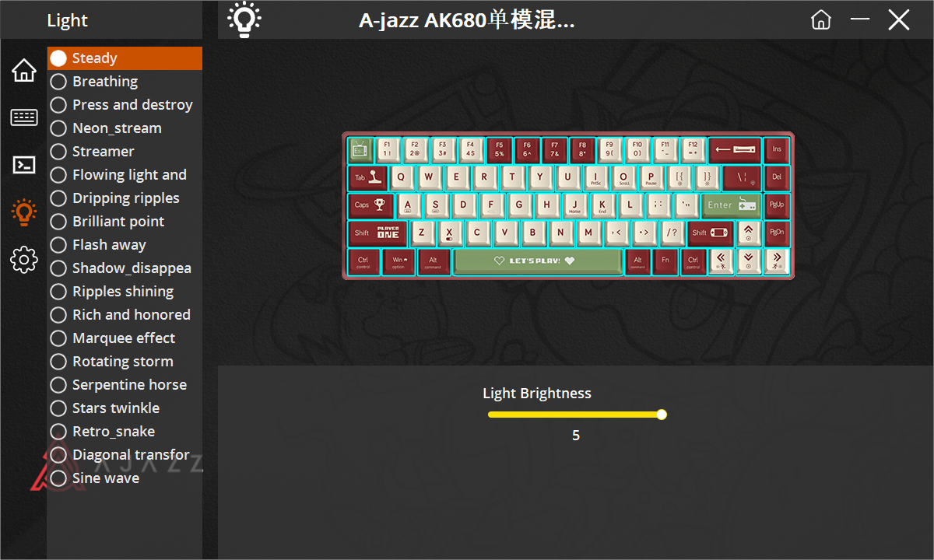Open the macro terminal icon in sidebar
This screenshot has width=934, height=560.
24,165
